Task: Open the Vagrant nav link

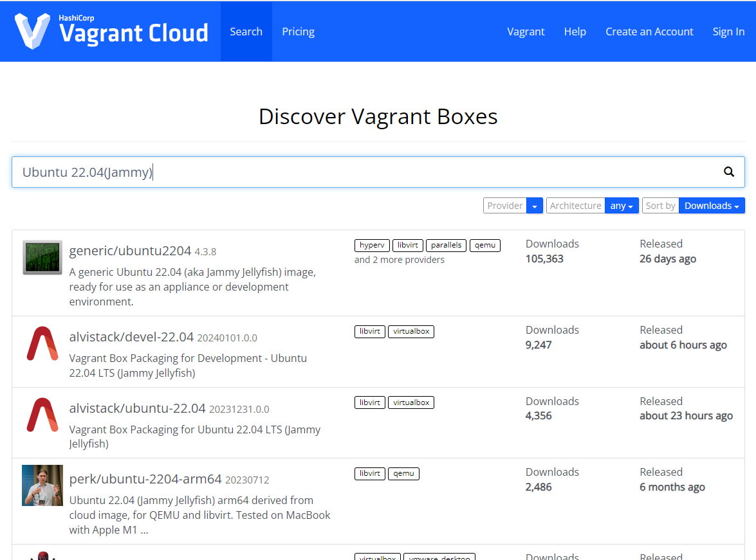Action: 526,32
